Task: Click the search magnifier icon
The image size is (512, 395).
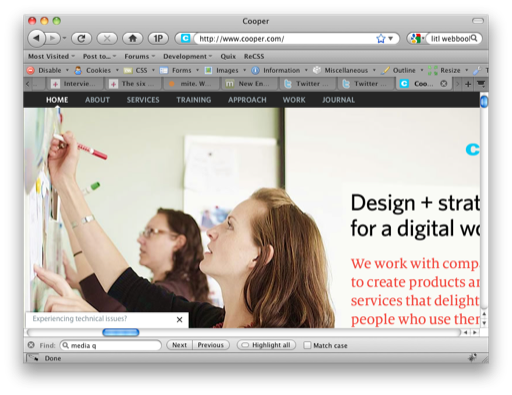Action: [474, 39]
